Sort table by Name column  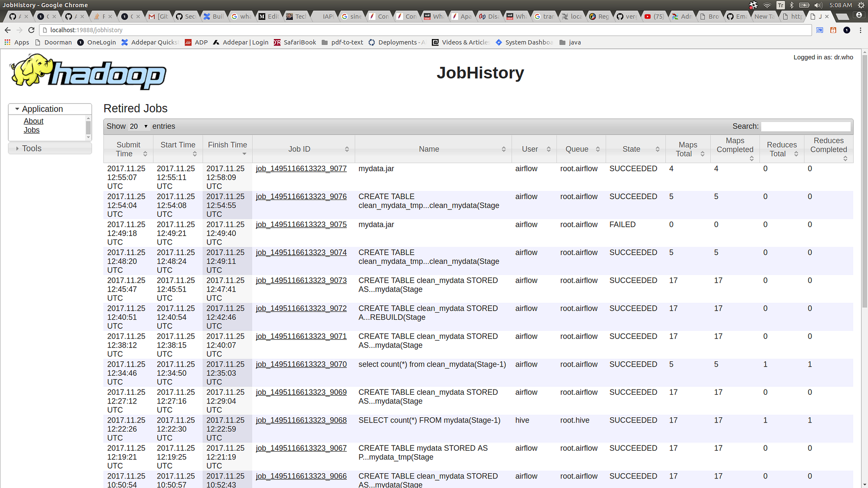(433, 149)
